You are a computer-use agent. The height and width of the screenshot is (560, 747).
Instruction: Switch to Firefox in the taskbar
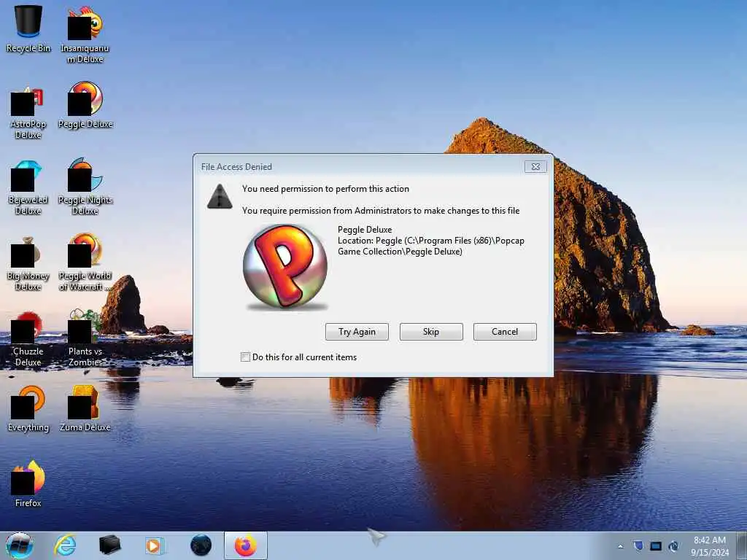245,545
